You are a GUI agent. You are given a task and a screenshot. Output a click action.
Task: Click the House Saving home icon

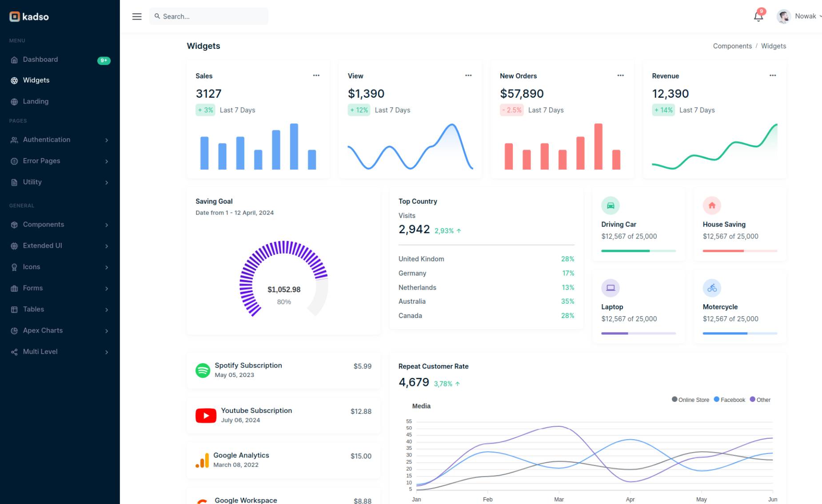pos(712,206)
